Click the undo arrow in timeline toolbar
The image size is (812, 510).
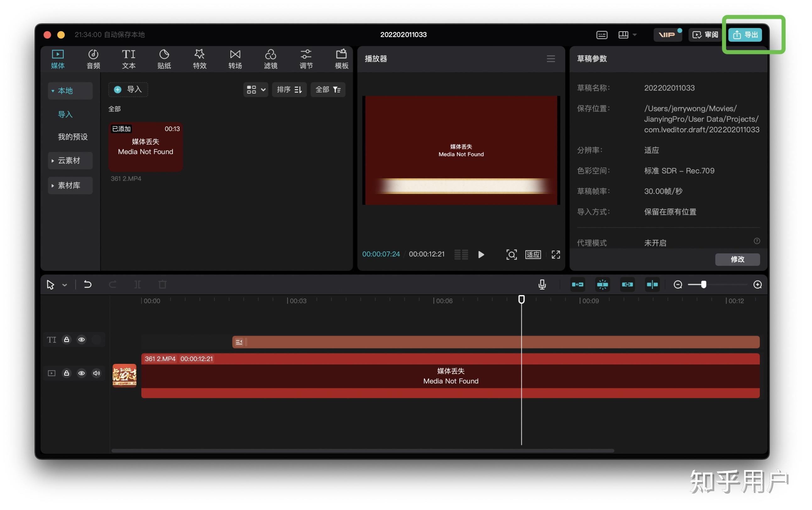[88, 285]
